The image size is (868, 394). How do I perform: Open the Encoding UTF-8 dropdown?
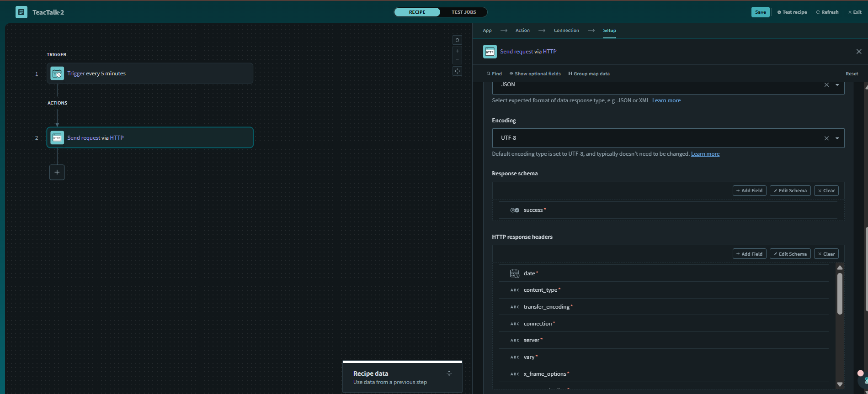[837, 138]
